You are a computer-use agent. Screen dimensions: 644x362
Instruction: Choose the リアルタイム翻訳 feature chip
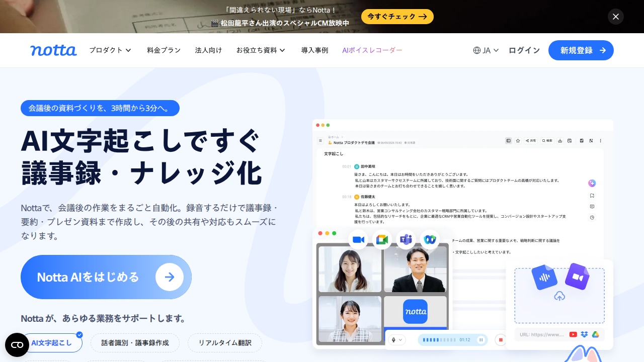225,343
